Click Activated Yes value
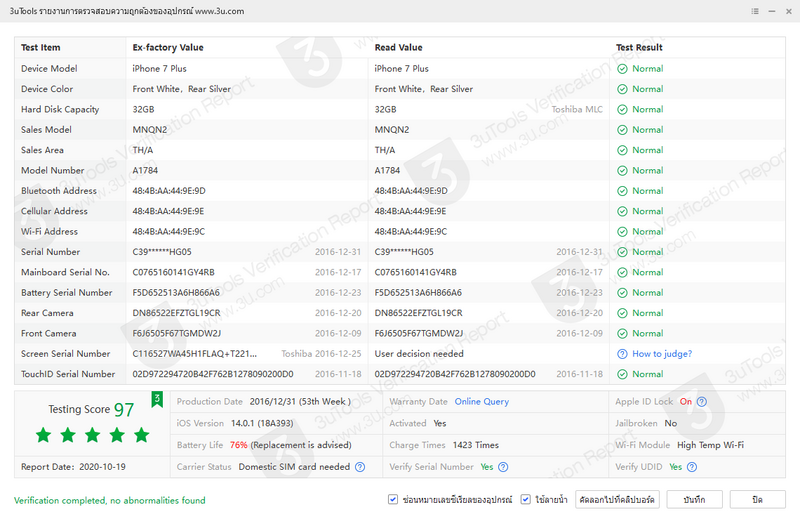The image size is (800, 526). pyautogui.click(x=440, y=423)
